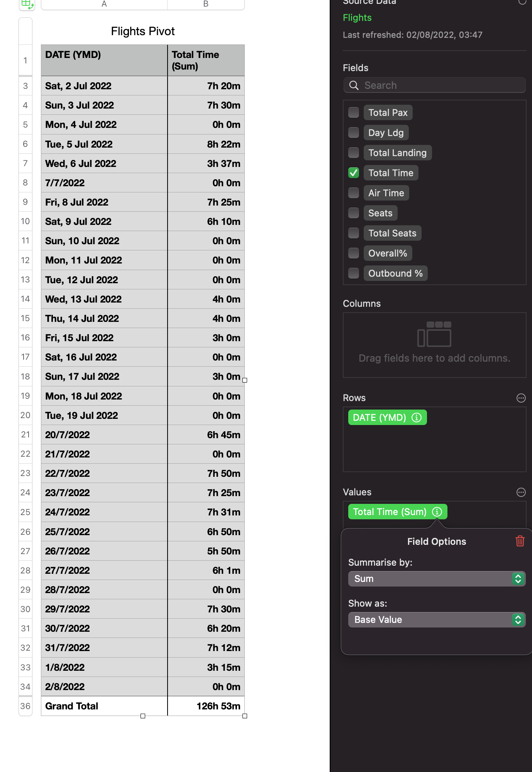Image resolution: width=532 pixels, height=772 pixels.
Task: Uncheck the Total Time field
Action: coord(353,173)
